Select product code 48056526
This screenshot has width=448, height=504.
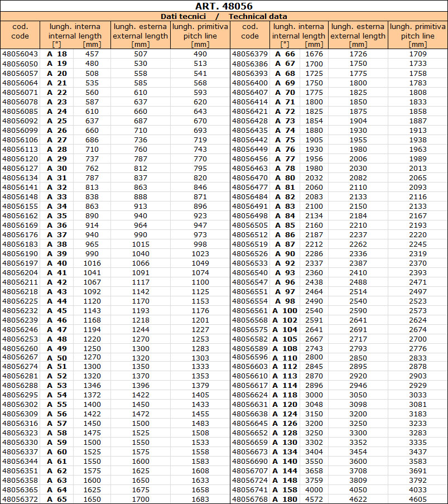[x=249, y=253]
